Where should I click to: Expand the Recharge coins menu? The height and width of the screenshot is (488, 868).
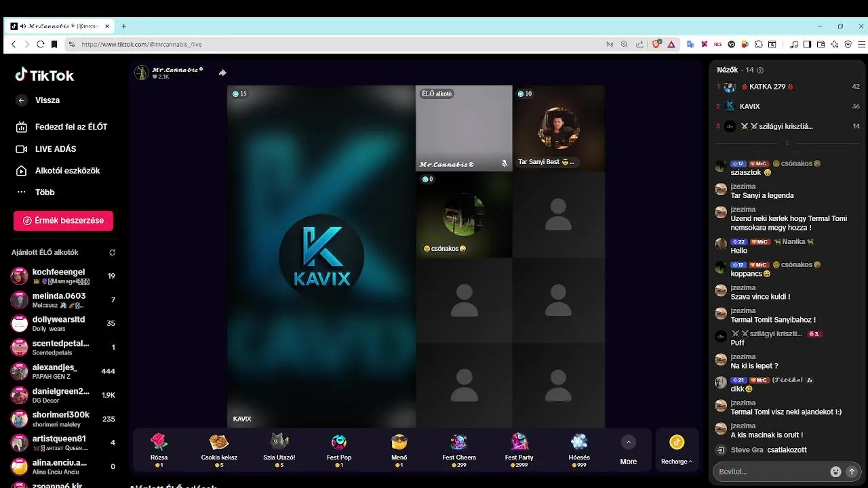click(677, 451)
